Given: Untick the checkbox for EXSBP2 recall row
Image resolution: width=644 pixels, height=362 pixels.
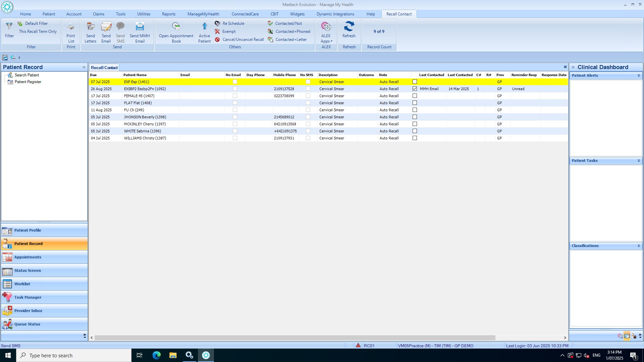Looking at the screenshot, I should [x=415, y=89].
